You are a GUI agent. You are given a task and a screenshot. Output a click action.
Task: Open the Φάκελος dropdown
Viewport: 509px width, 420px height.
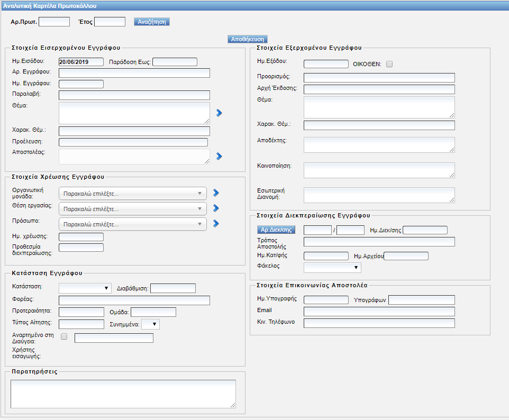(332, 267)
